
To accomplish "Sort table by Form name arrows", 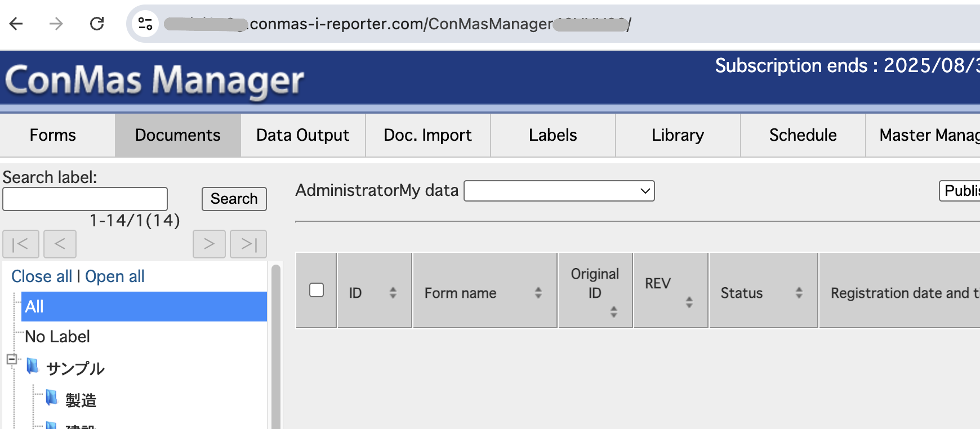I will tap(538, 293).
